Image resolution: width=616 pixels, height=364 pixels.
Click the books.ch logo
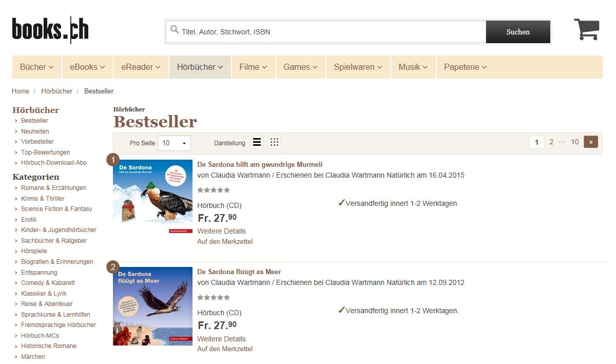(x=50, y=30)
